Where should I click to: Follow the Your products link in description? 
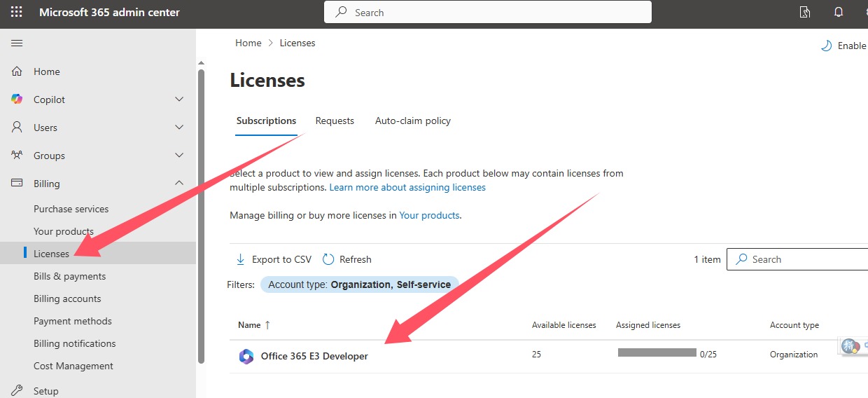(x=429, y=215)
